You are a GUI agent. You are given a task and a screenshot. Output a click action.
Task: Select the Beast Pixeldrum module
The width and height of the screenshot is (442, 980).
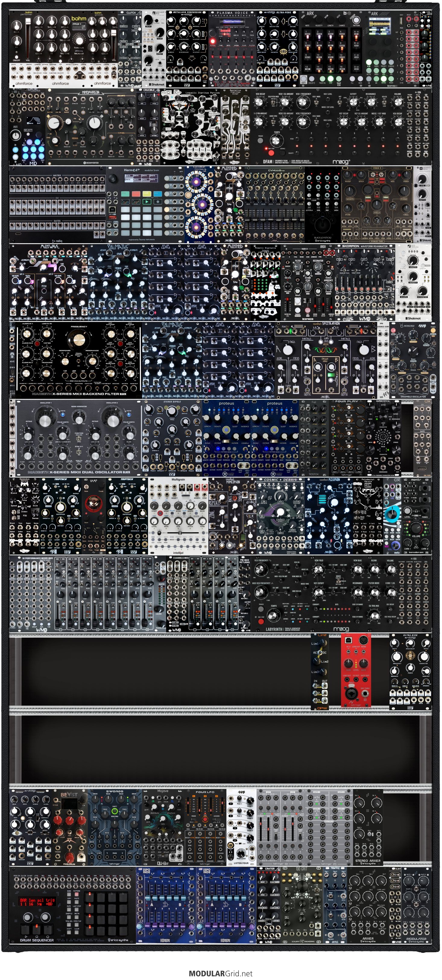70,827
